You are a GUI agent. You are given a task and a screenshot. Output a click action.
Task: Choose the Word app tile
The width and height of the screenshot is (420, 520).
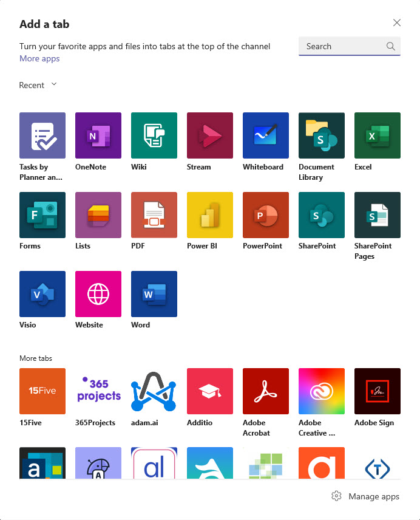[154, 294]
